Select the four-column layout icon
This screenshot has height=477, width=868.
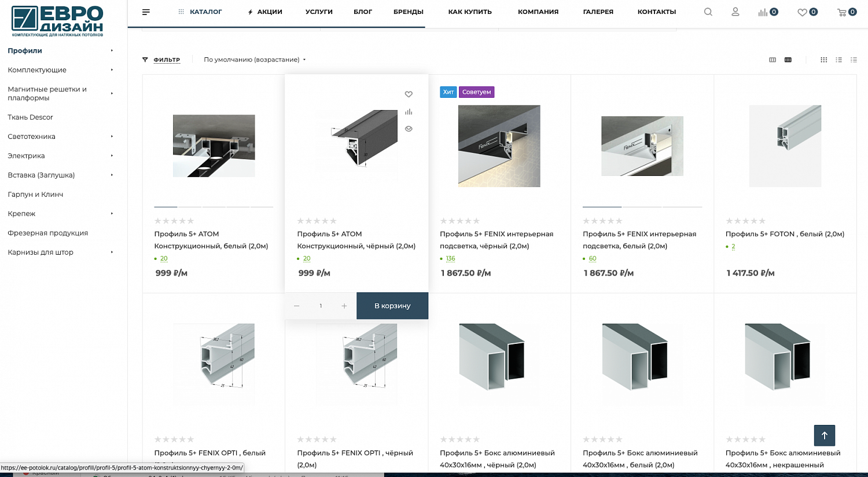click(788, 60)
